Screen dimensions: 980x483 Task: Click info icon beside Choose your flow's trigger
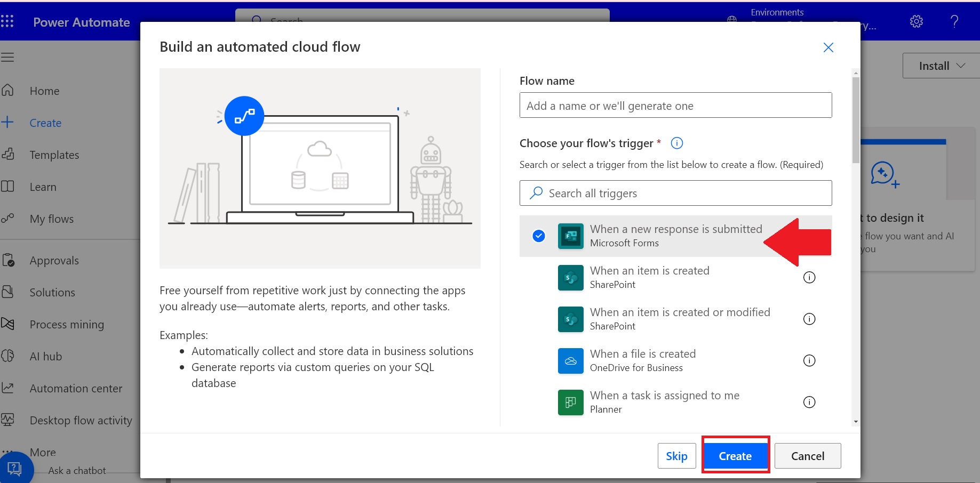point(676,143)
